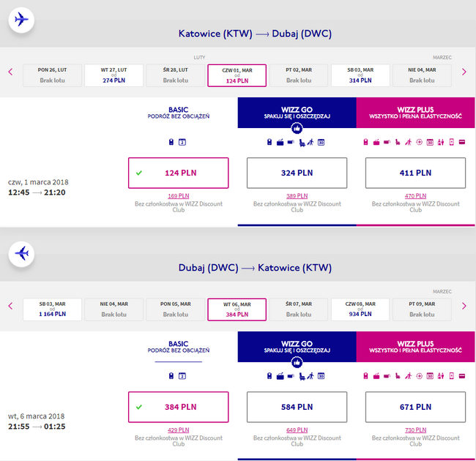Click non-member price link 169 PLN

179,196
